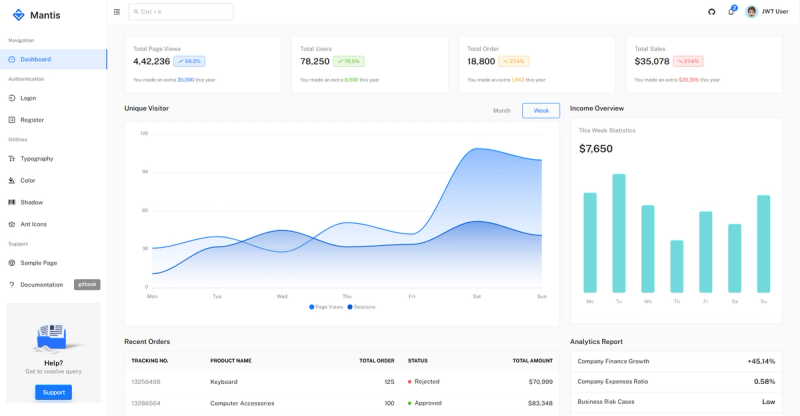Screen dimensions: 800x416
Task: Click the Tuesday bar in Income Overview
Action: point(619,233)
